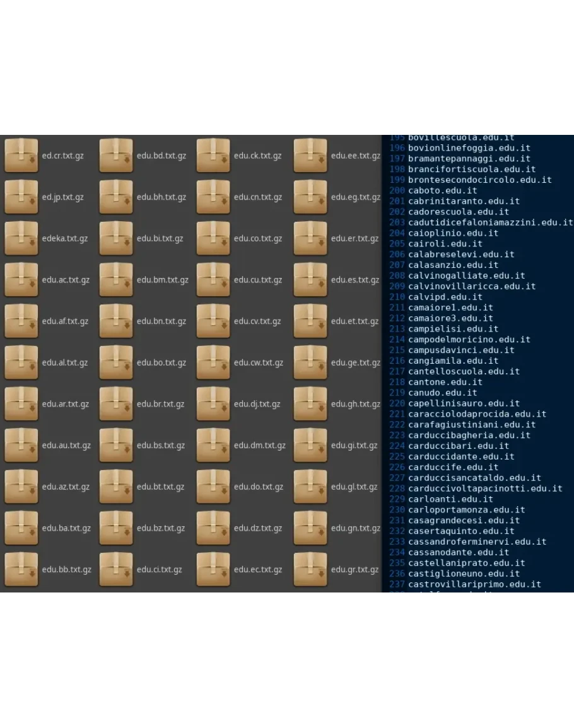This screenshot has height=728, width=574.
Task: Click the edu.es.txt.gz archive icon
Action: pos(310,279)
